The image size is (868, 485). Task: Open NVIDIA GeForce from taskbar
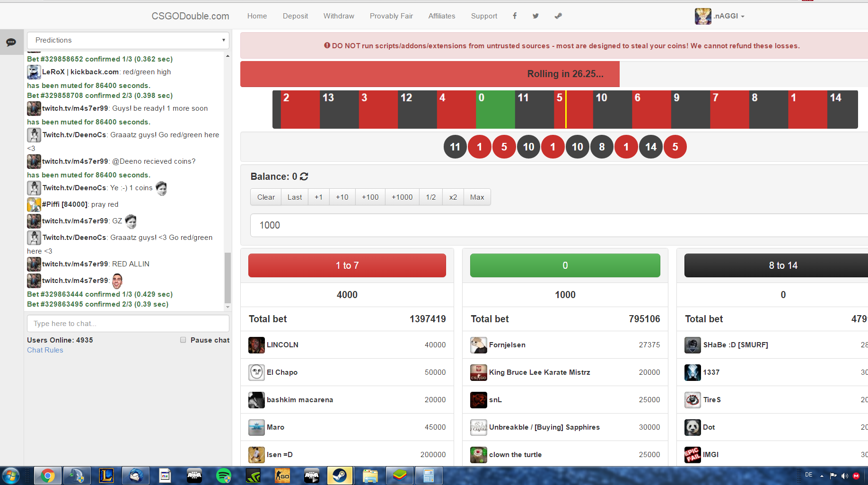pyautogui.click(x=253, y=476)
